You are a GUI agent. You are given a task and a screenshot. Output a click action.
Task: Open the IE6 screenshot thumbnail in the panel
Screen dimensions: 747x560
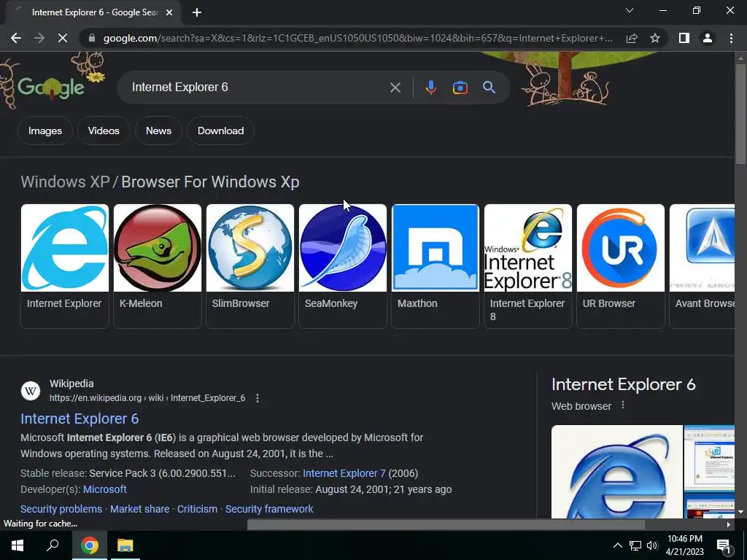coord(709,459)
